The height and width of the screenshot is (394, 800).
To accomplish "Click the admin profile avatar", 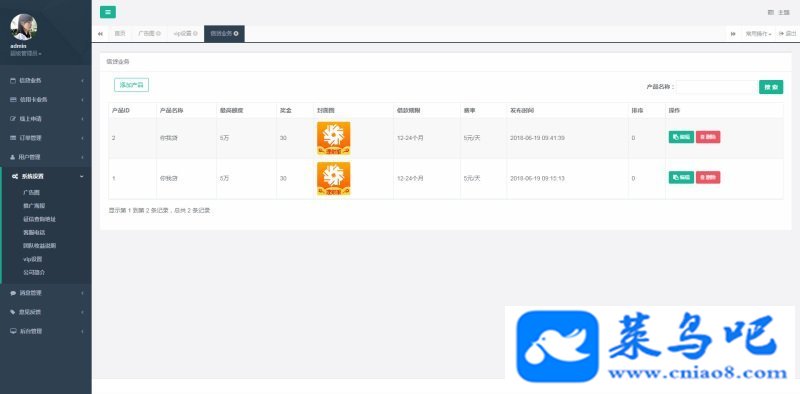I will 23,28.
